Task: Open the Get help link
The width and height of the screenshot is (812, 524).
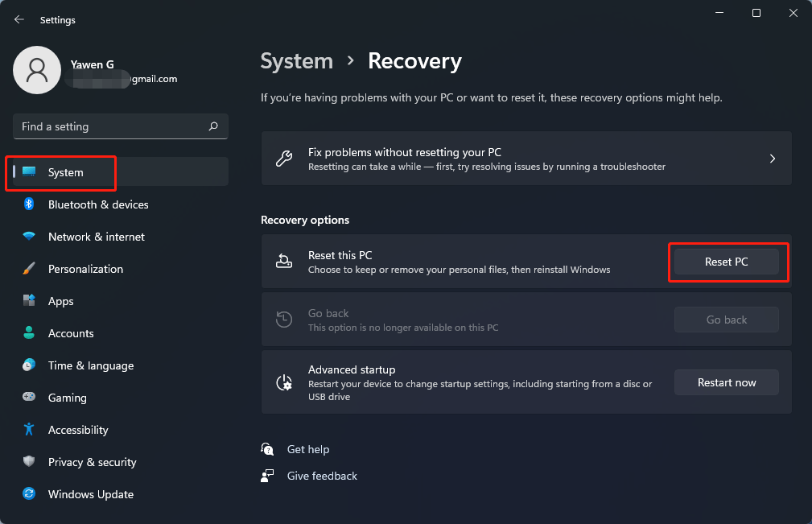Action: tap(308, 449)
